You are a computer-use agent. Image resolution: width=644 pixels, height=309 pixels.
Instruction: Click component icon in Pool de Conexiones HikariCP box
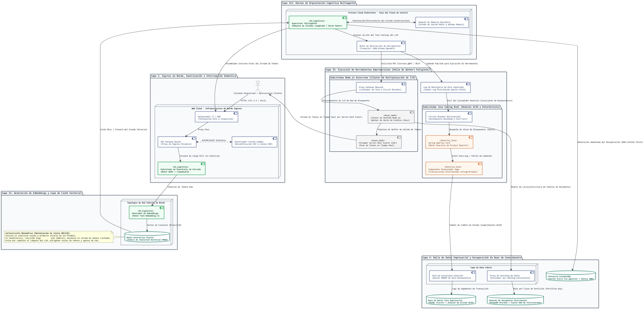[473, 273]
